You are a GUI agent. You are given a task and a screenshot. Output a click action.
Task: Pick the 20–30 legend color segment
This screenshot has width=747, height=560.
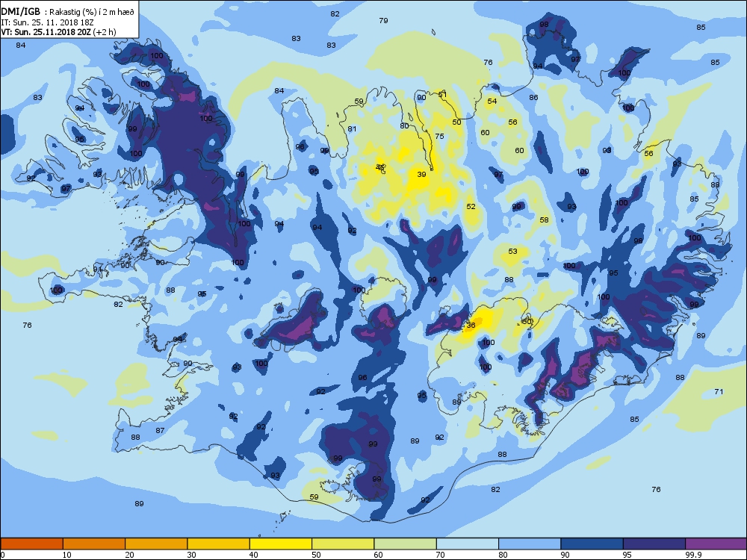(x=156, y=544)
